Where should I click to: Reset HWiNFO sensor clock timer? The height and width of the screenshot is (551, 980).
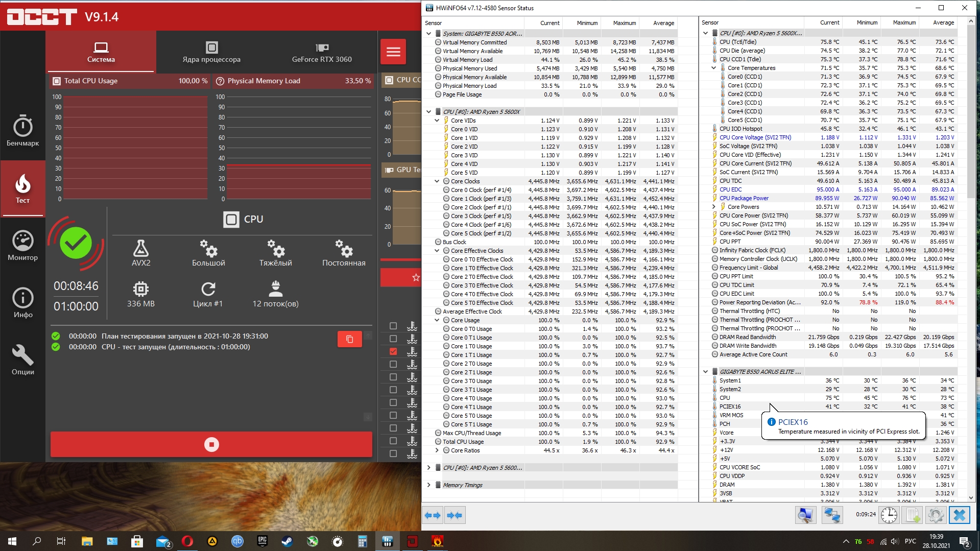click(889, 515)
